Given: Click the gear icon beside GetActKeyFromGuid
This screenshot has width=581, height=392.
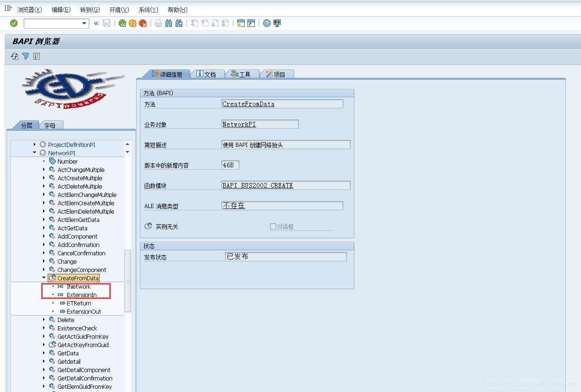Looking at the screenshot, I should pyautogui.click(x=52, y=345).
